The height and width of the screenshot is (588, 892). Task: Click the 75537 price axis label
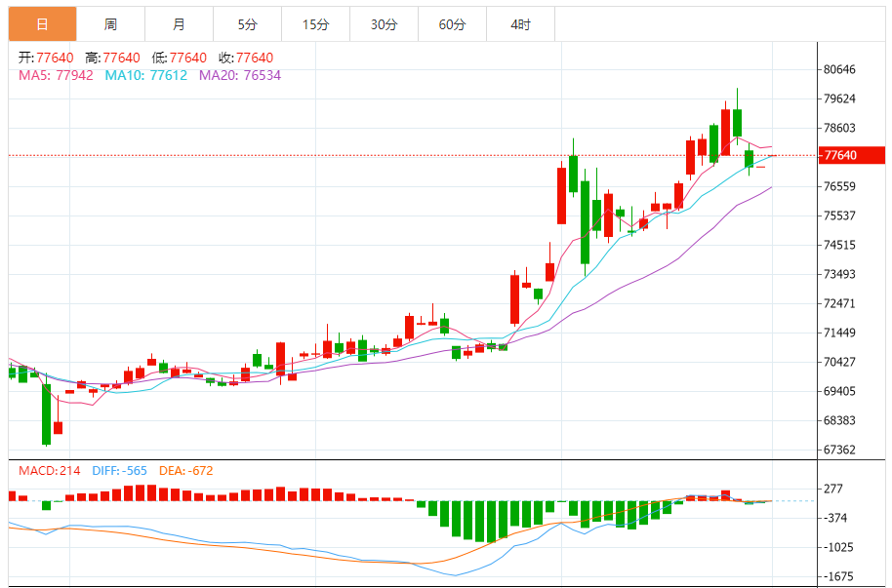point(839,216)
